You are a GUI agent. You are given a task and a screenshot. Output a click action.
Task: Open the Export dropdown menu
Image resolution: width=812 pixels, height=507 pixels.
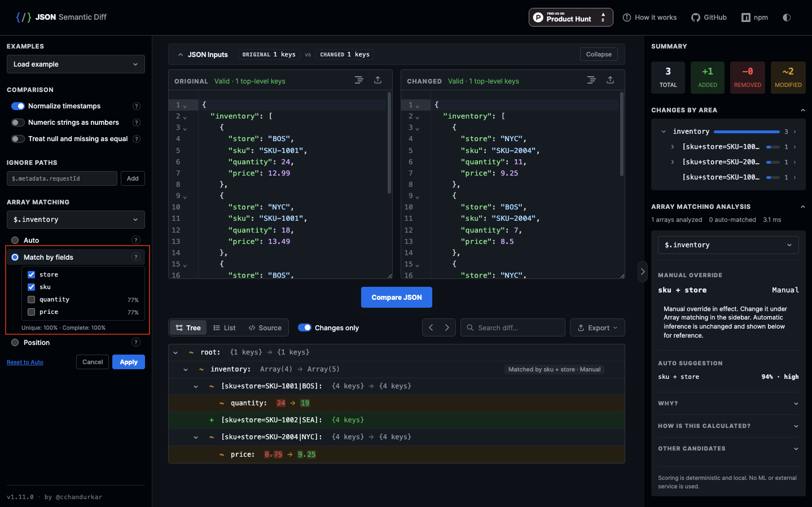(598, 327)
